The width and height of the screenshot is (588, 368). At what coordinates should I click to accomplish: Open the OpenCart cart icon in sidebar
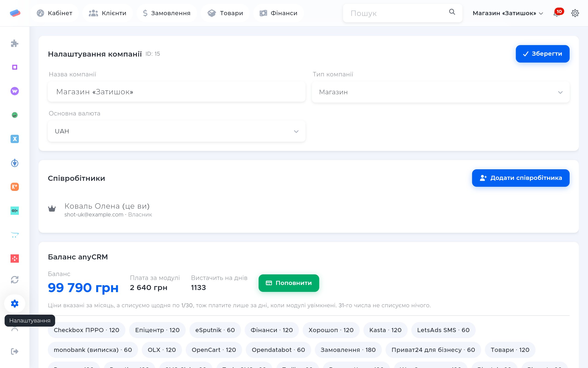14,235
